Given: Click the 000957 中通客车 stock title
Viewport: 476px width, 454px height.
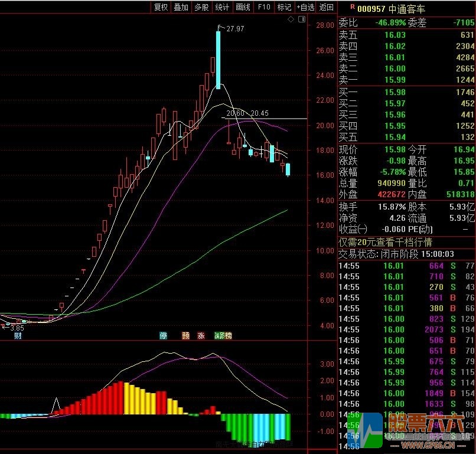Looking at the screenshot, I should click(391, 9).
